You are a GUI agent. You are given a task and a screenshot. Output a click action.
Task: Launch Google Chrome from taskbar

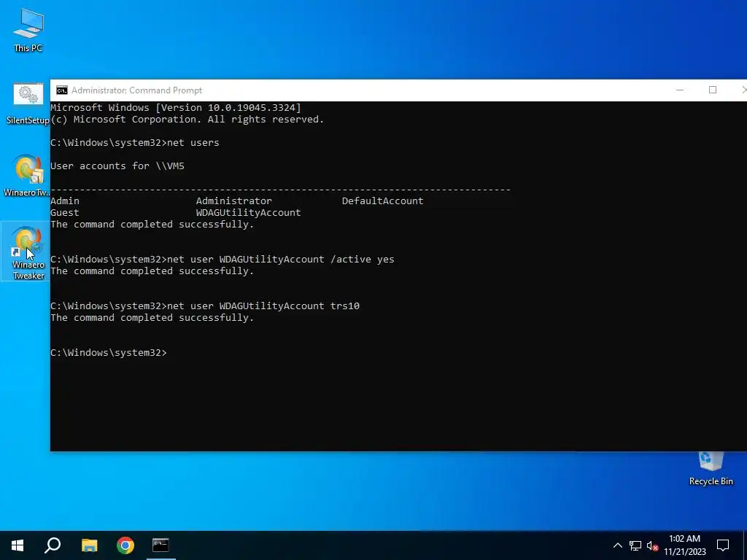(x=125, y=545)
